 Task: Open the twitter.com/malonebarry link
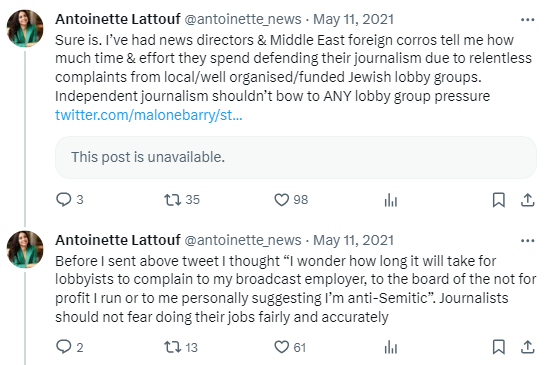[149, 115]
